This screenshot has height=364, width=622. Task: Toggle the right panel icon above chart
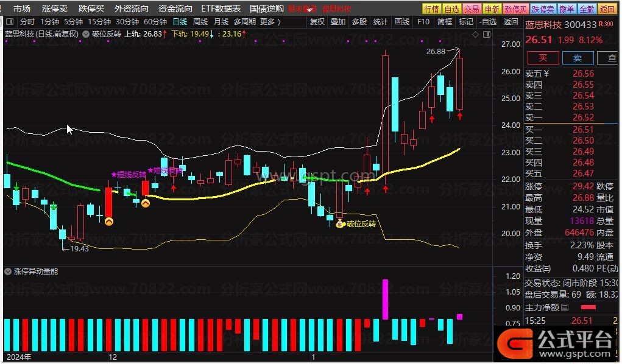click(487, 35)
